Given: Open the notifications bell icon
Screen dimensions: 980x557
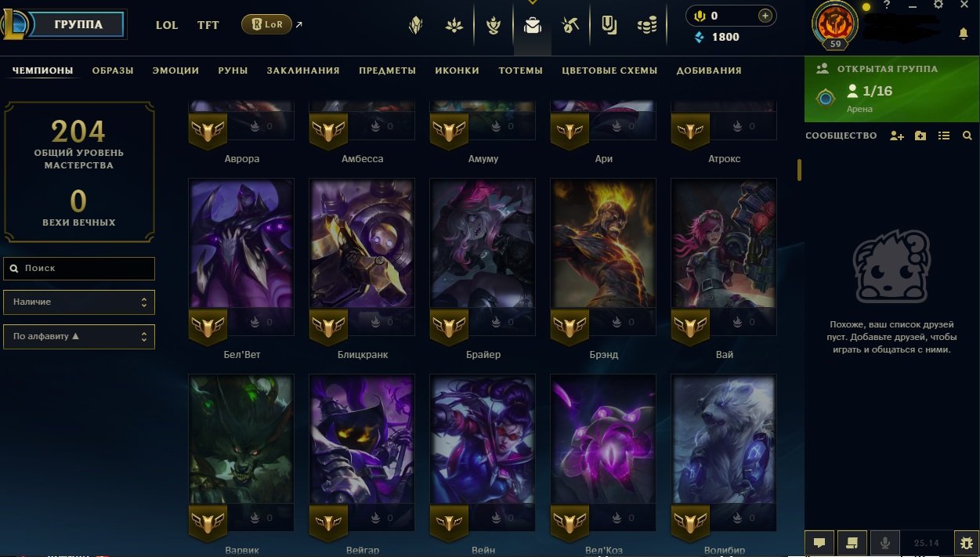Looking at the screenshot, I should [964, 34].
